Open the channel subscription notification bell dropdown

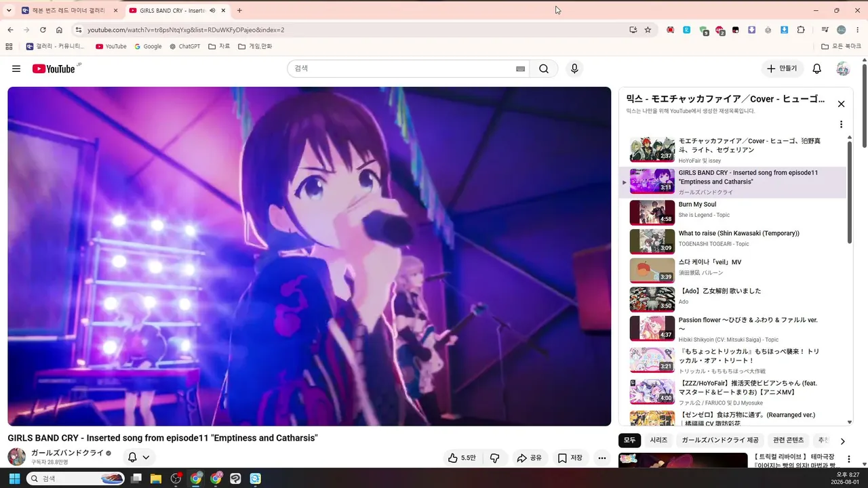(138, 457)
